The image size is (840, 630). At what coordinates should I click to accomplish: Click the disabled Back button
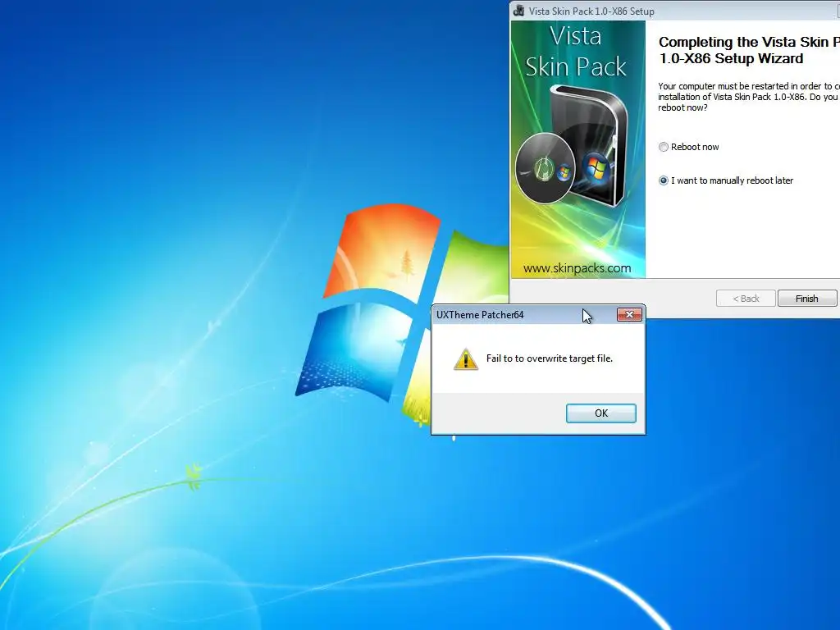pos(746,299)
